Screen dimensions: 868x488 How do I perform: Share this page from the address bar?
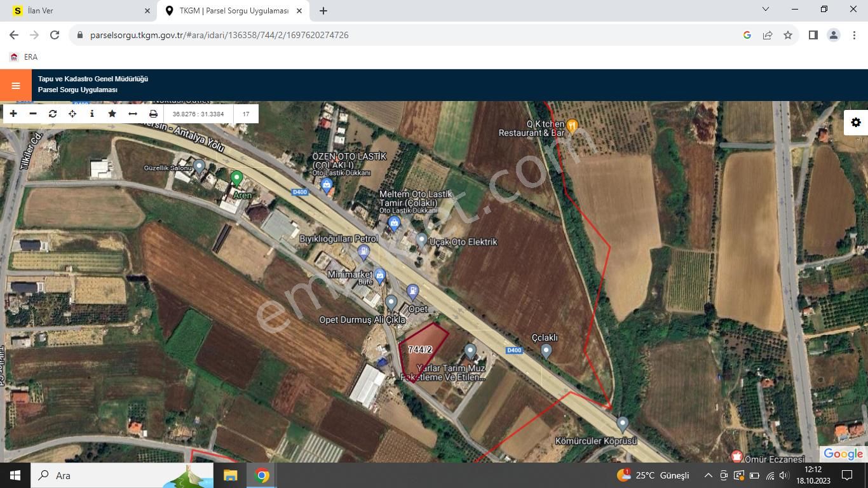click(768, 35)
